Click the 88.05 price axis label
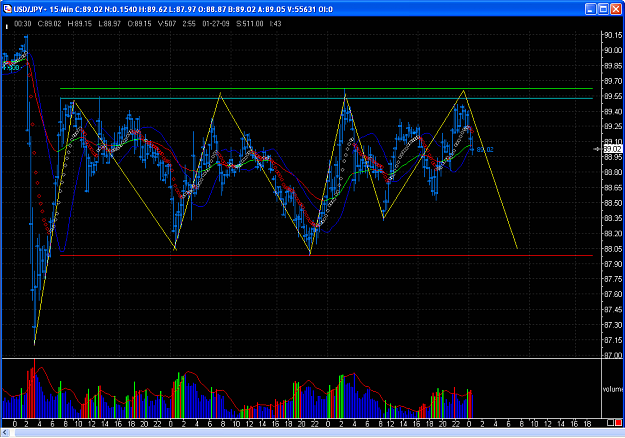 [613, 249]
